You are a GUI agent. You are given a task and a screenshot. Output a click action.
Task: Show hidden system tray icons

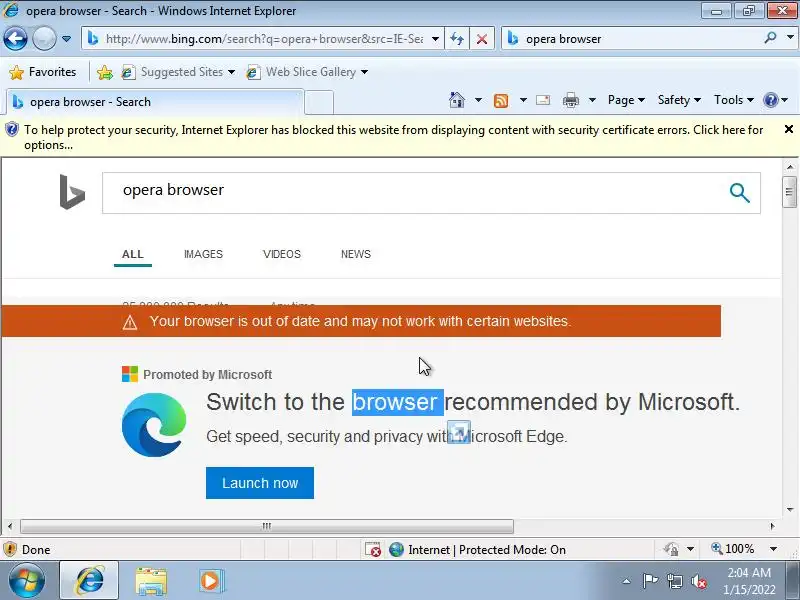coord(626,581)
